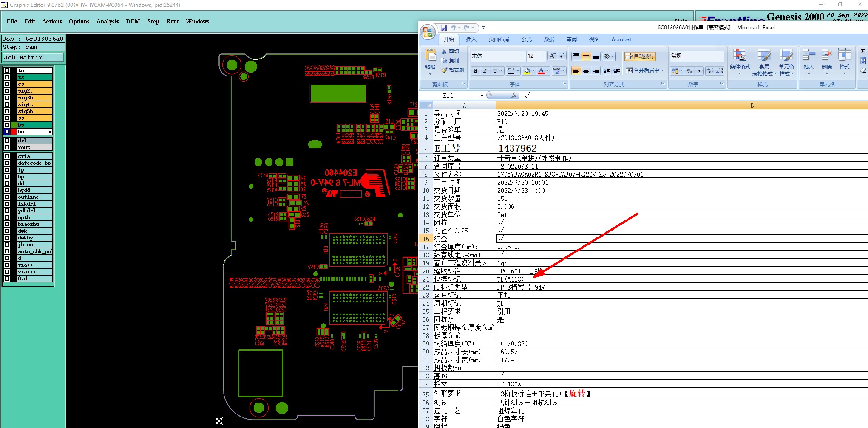This screenshot has width=868, height=428.
Task: Switch to the 页面布局 ribbon tab
Action: 499,39
